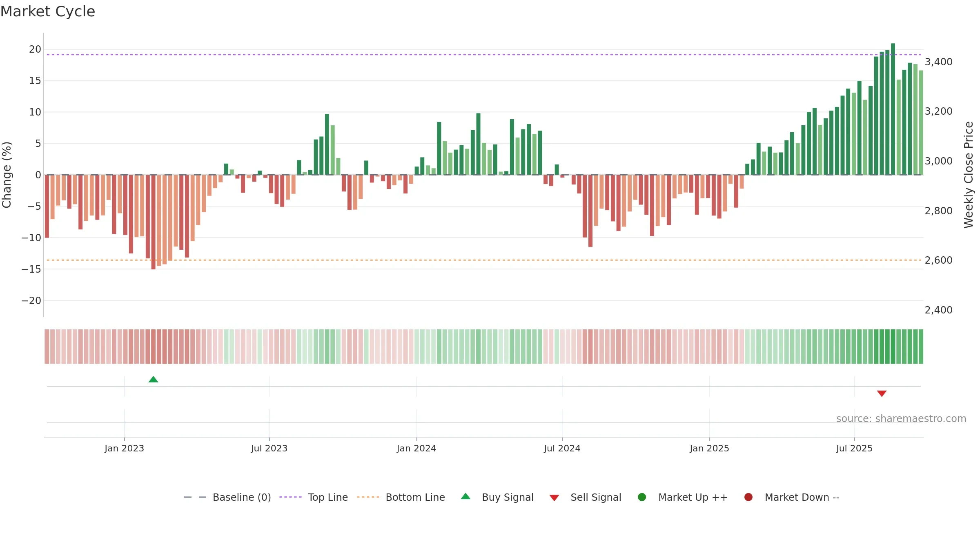Click the tallest green bar above the top line
980x551 pixels.
coord(893,109)
